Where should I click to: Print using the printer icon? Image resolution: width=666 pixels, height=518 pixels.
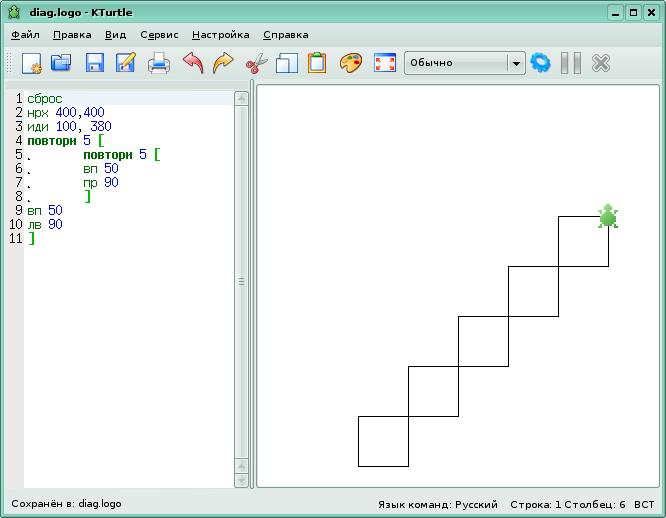[x=159, y=63]
